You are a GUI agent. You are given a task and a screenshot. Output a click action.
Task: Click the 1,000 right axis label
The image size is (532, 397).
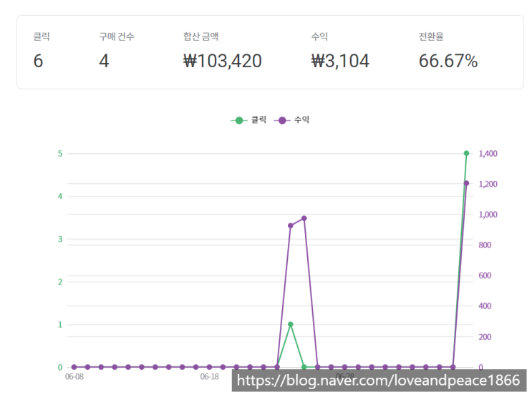[x=488, y=215]
